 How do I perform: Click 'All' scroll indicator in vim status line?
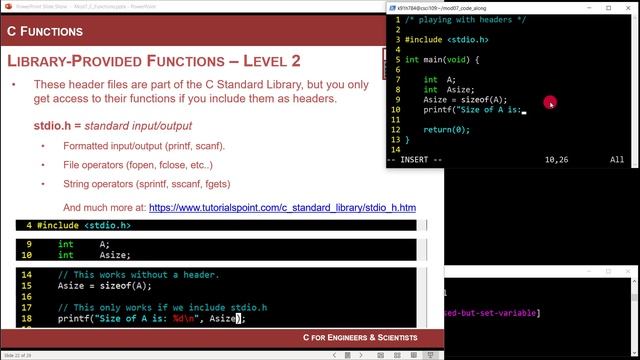[617, 160]
